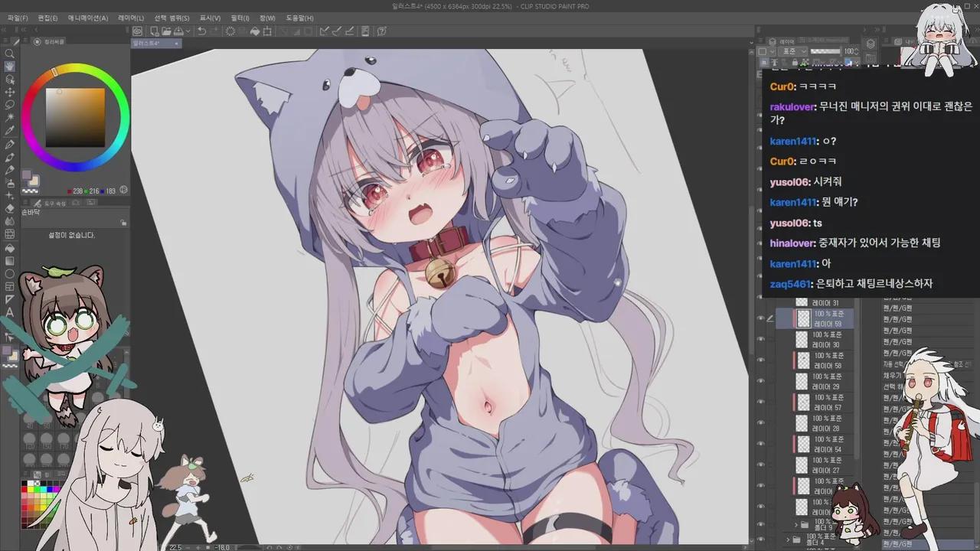Toggle visibility eye of 레이어 54
This screenshot has width=980, height=551.
click(761, 444)
